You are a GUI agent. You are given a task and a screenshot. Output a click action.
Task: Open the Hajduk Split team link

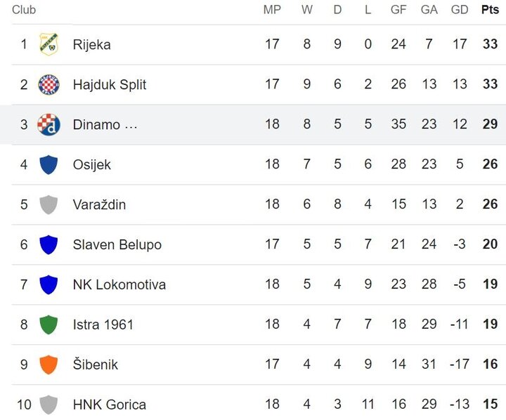(109, 84)
